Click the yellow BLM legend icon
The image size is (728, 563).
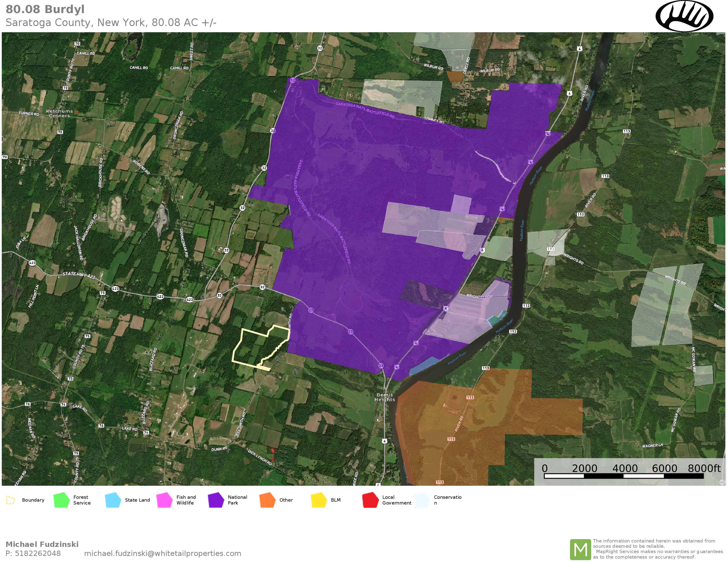click(x=319, y=500)
